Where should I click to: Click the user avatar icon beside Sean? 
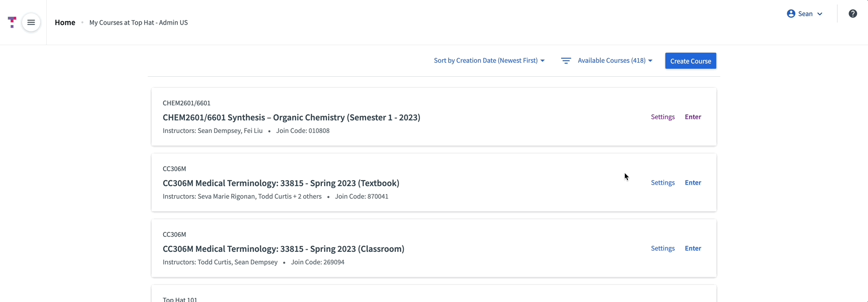point(791,14)
